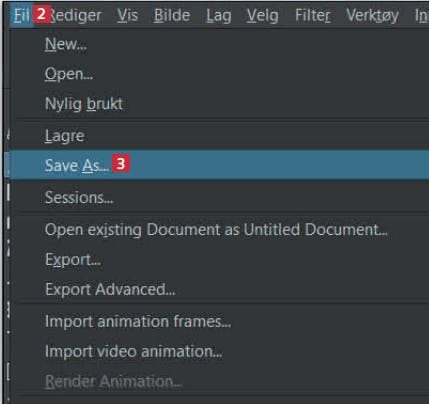This screenshot has width=429, height=404.
Task: Click the Render Animation... entry
Action: (x=220, y=381)
